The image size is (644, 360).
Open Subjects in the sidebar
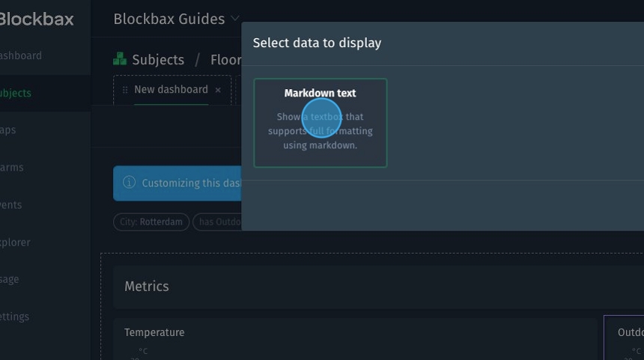click(16, 93)
